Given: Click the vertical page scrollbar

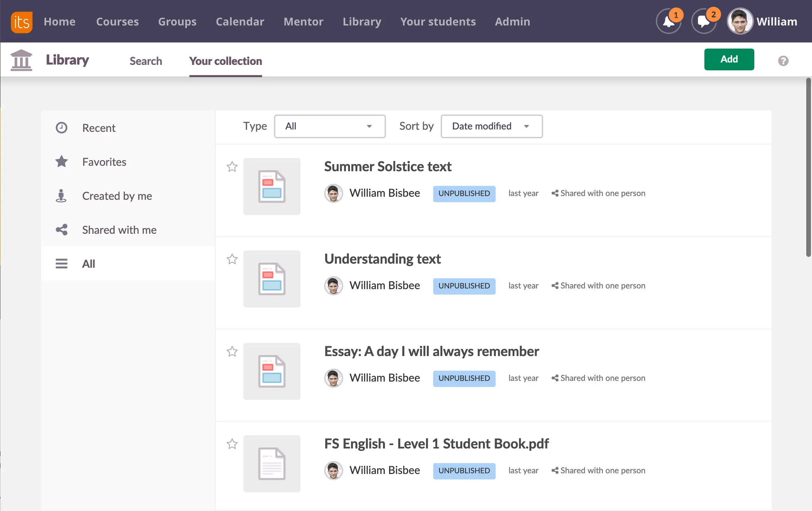Looking at the screenshot, I should (808, 167).
